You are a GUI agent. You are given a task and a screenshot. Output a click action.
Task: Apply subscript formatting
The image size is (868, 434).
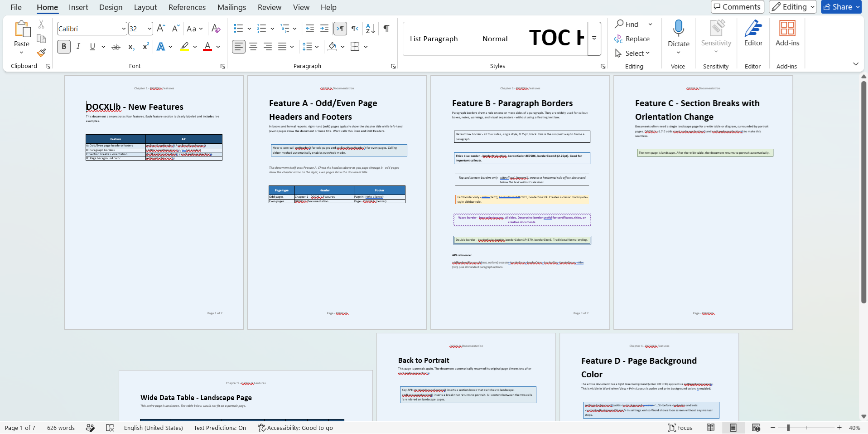[131, 47]
